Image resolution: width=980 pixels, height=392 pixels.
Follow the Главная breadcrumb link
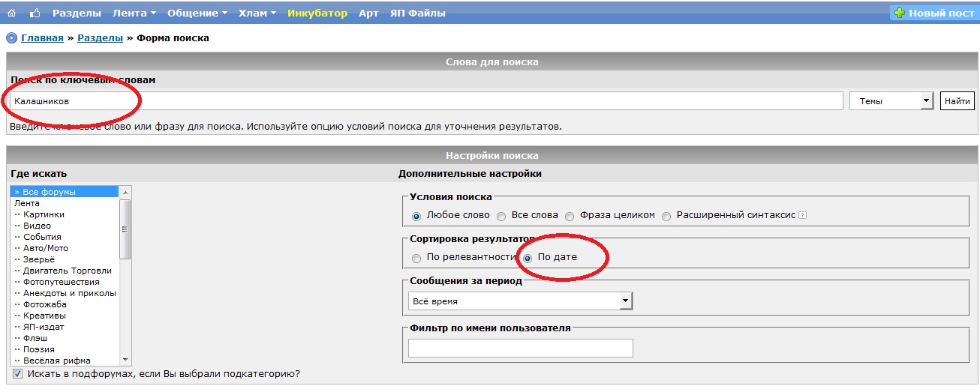click(42, 37)
